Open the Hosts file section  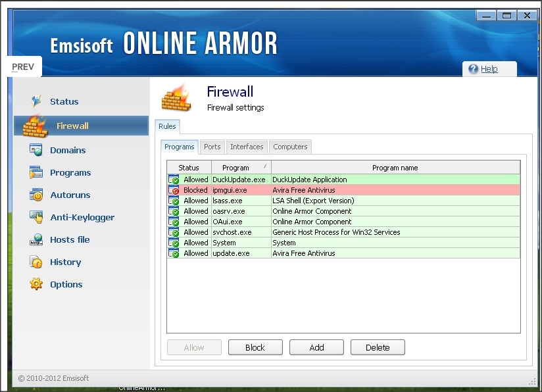coord(70,239)
